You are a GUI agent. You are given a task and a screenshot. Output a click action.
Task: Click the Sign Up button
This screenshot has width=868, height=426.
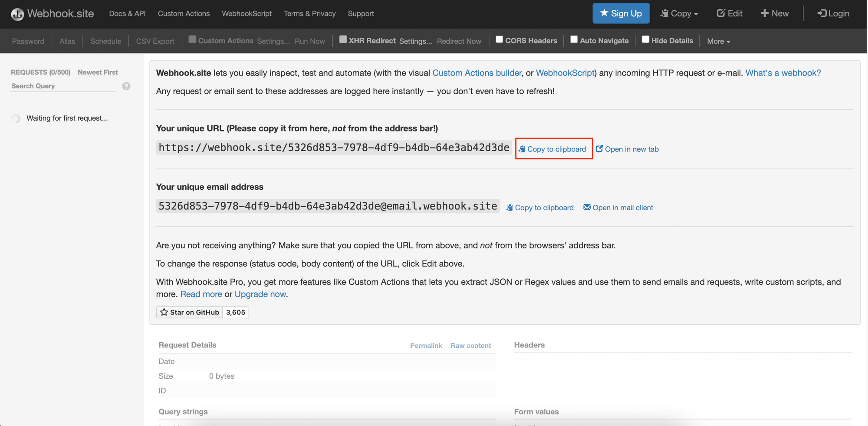tap(621, 13)
